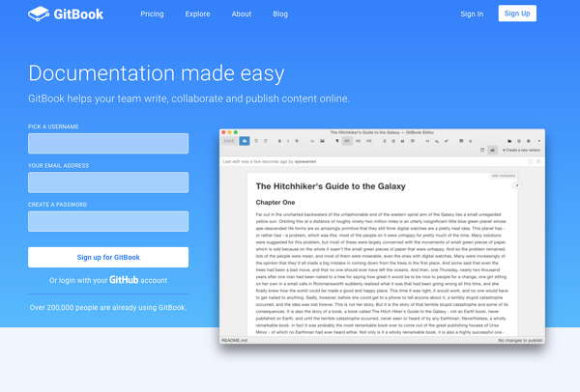Image resolution: width=580 pixels, height=392 pixels.
Task: Click login with your GitHub account link
Action: pyautogui.click(x=108, y=280)
